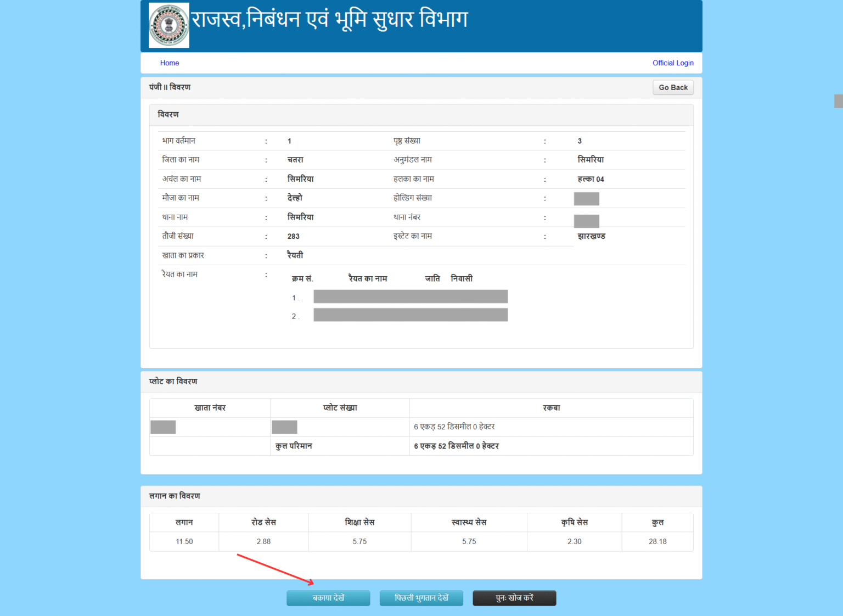The height and width of the screenshot is (616, 843).
Task: Click the पिछली भुगतान देखें button
Action: coord(421,598)
